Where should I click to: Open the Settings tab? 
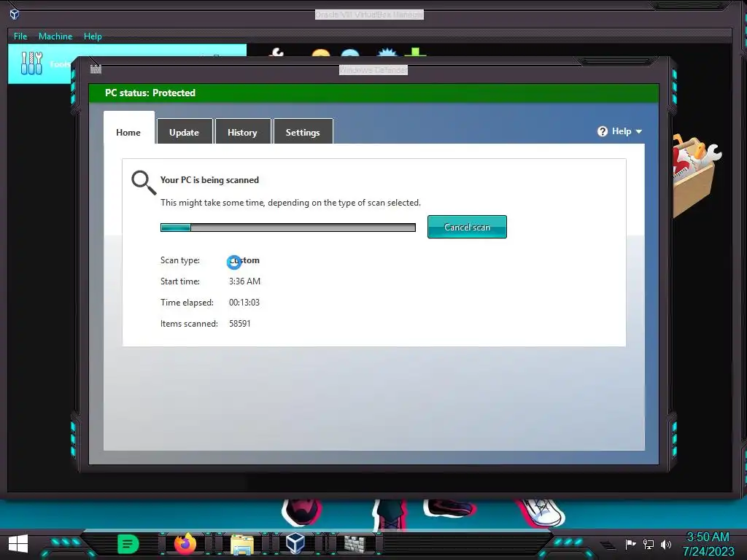[x=303, y=132]
